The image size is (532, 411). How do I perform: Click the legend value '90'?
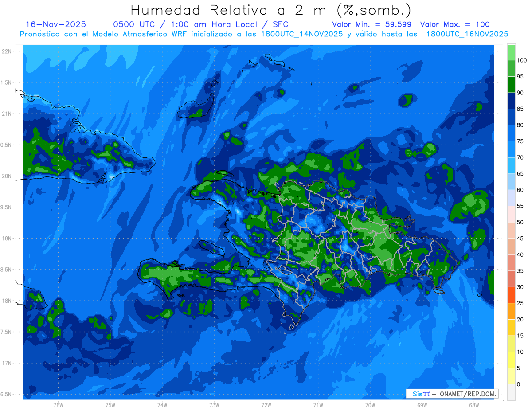tap(520, 93)
